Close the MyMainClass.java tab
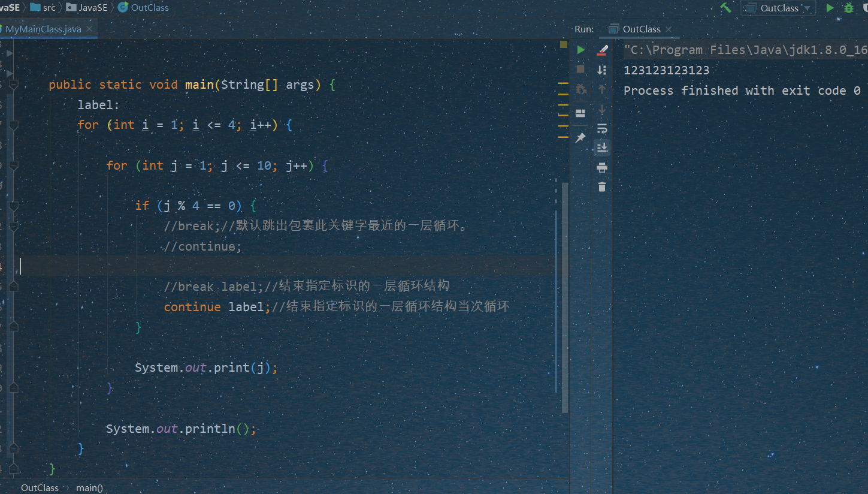This screenshot has width=868, height=494. pos(89,29)
